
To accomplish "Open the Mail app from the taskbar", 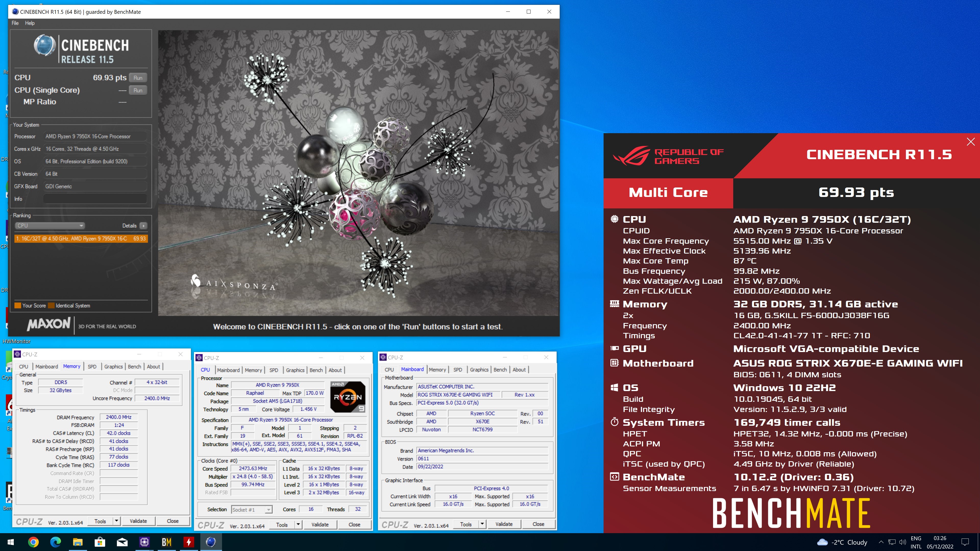I will pyautogui.click(x=122, y=542).
